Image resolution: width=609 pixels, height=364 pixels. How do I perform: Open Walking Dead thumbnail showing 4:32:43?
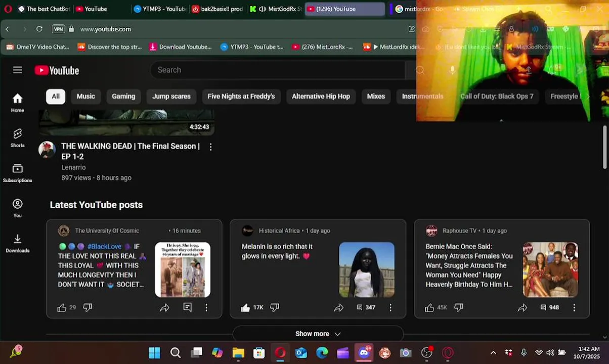[x=126, y=123]
